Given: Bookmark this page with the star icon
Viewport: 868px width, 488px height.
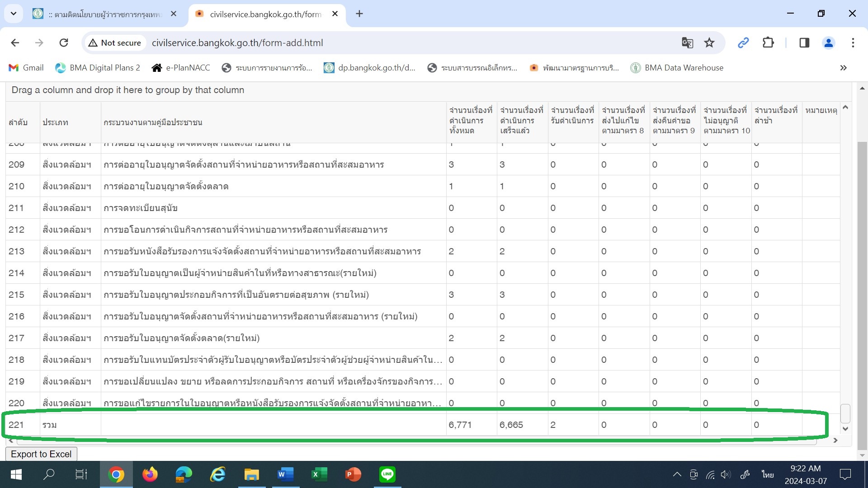Looking at the screenshot, I should coord(709,43).
